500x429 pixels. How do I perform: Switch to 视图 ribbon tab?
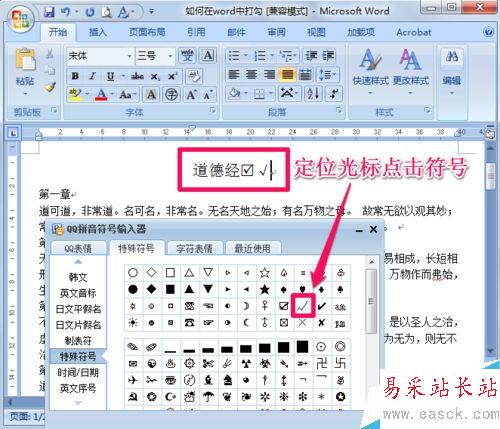(x=316, y=32)
